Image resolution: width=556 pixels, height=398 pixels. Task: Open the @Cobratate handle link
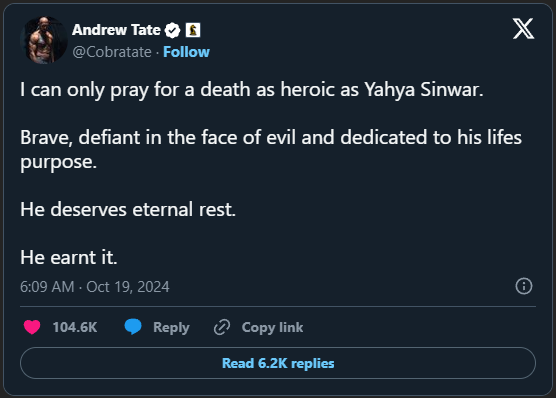(x=112, y=52)
